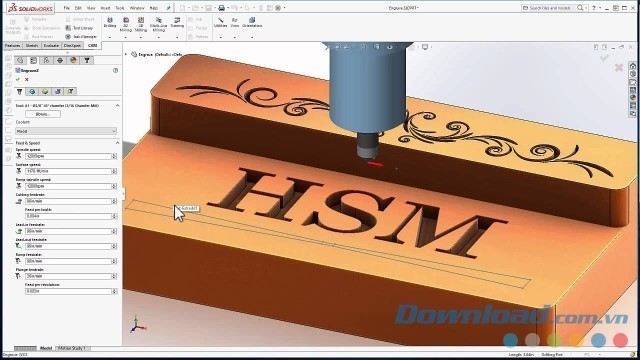The height and width of the screenshot is (360, 640).
Task: Click the Surface speed input field
Action: (x=68, y=171)
